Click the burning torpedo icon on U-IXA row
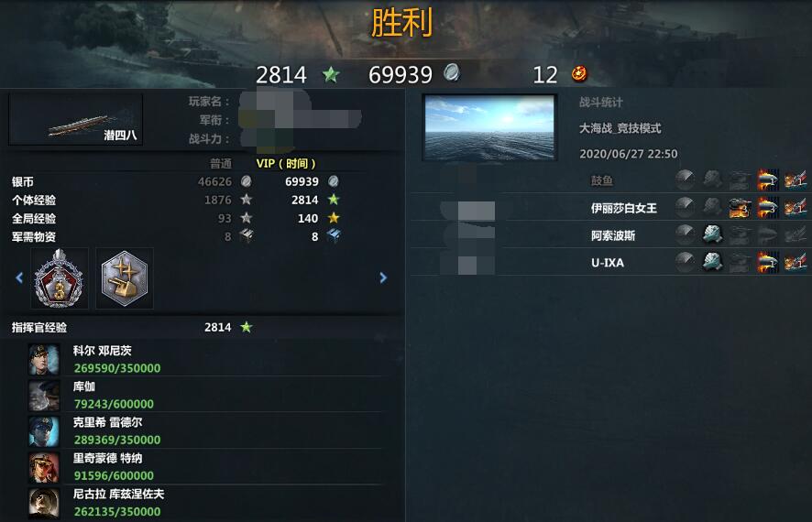The image size is (812, 522). tap(767, 262)
